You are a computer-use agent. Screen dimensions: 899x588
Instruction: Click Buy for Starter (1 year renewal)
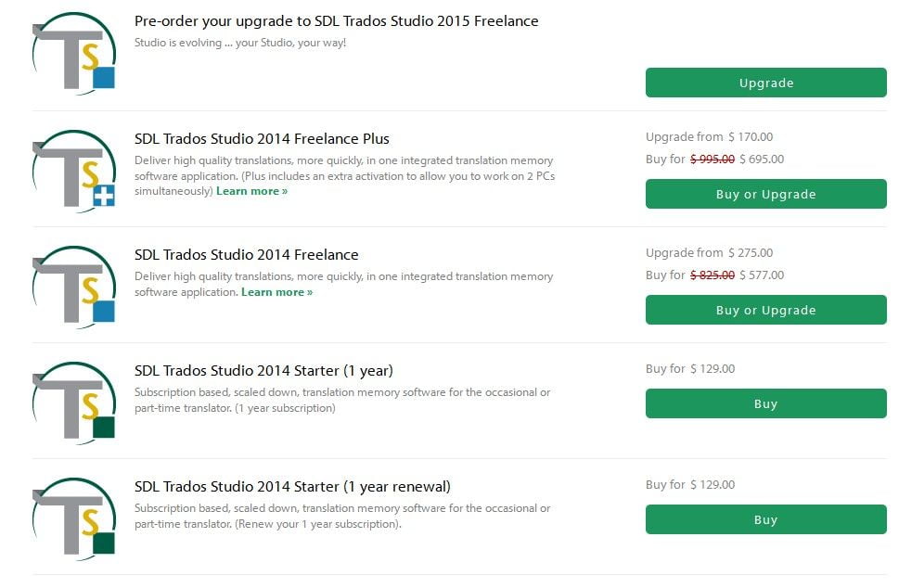(x=764, y=519)
